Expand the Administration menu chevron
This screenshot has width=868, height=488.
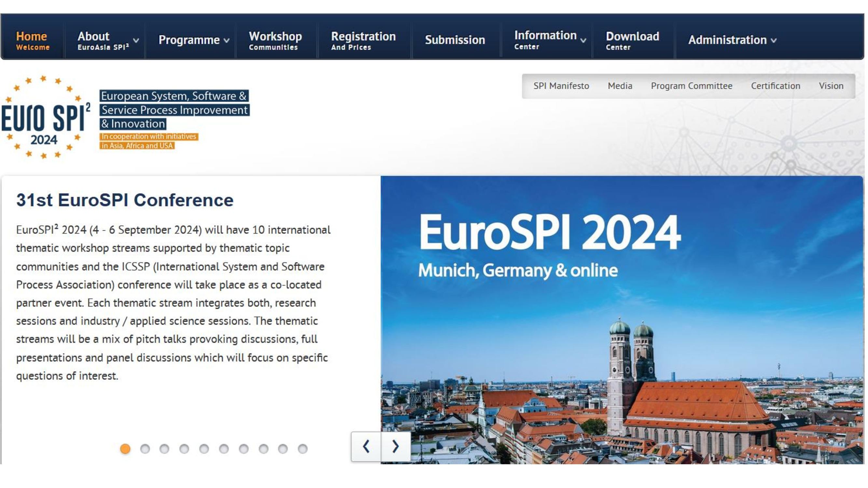(x=774, y=40)
